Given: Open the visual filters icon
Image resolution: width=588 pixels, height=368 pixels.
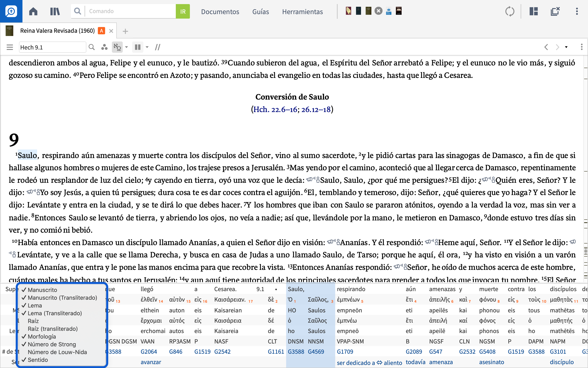Looking at the screenshot, I should (105, 47).
